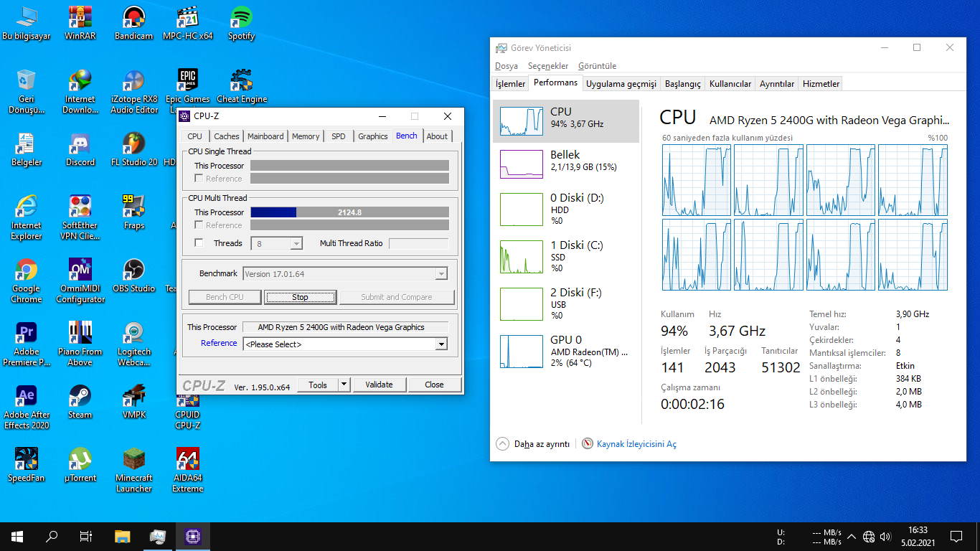The width and height of the screenshot is (980, 551).
Task: Open the Hizmetler tab
Action: (821, 84)
